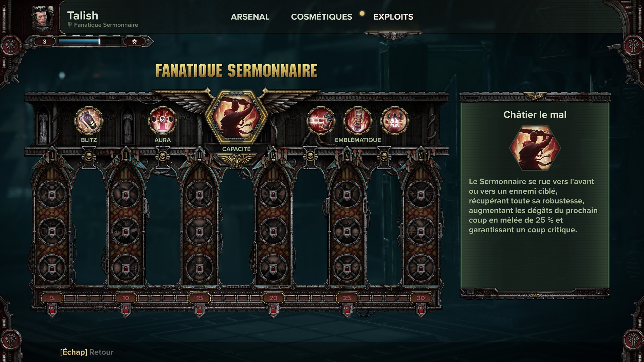Select the Blitz grenade ability icon

(x=89, y=121)
